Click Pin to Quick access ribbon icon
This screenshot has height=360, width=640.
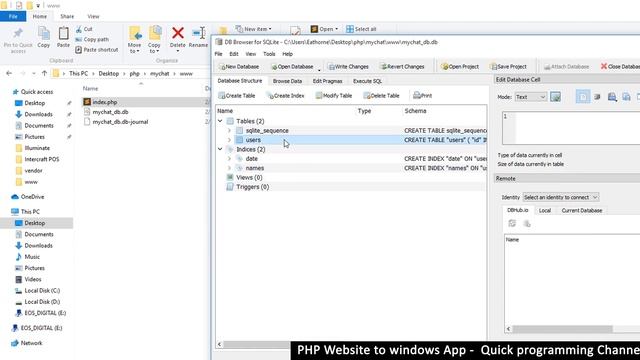pyautogui.click(x=18, y=40)
